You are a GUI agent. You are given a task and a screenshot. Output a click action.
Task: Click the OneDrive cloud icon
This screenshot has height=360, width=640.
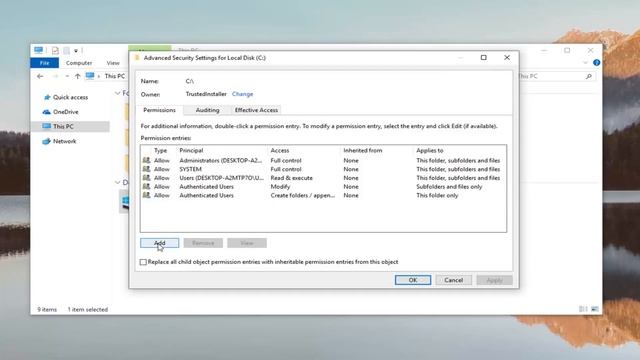click(x=47, y=112)
